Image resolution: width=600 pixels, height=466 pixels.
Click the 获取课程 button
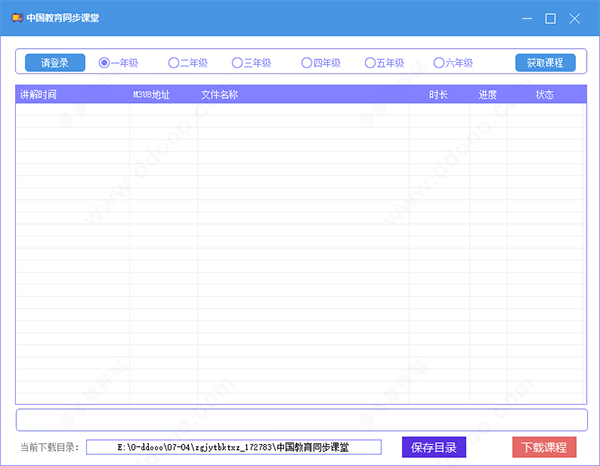click(x=545, y=63)
